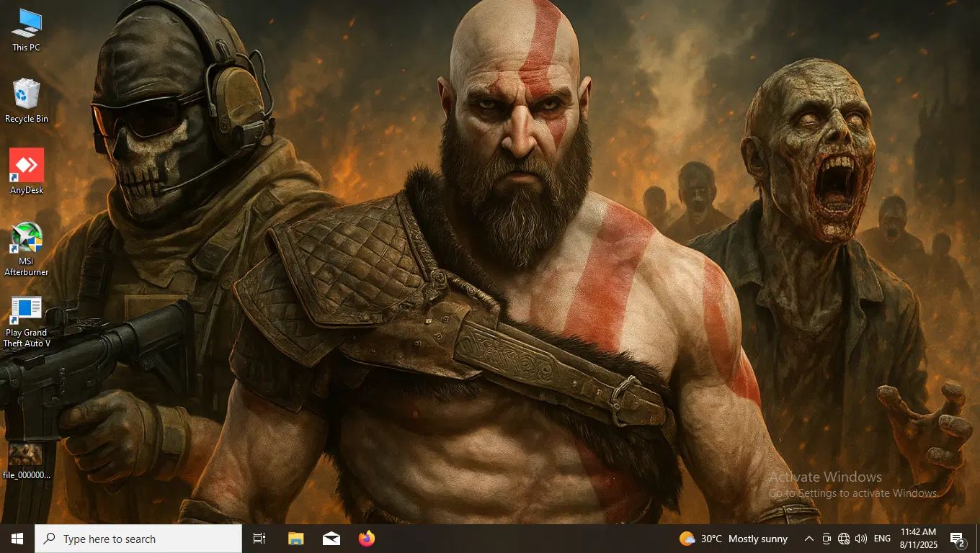This screenshot has height=553, width=980.
Task: Launch Firefox from the taskbar
Action: pyautogui.click(x=367, y=539)
